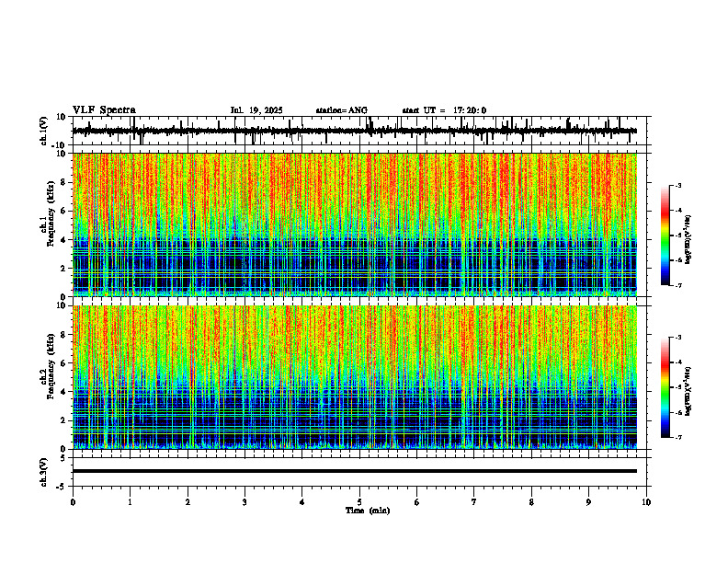Click the "ch.3(V)" axis label
This screenshot has height=563, width=728.
[x=44, y=472]
